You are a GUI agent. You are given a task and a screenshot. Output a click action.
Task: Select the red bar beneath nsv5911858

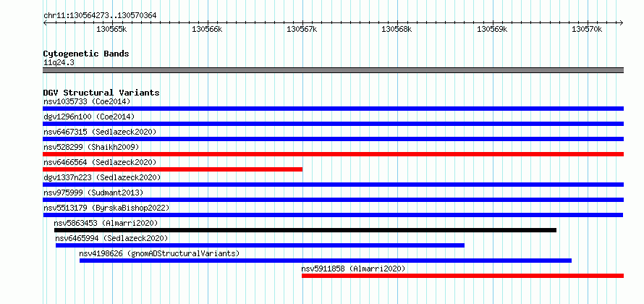pos(462,276)
